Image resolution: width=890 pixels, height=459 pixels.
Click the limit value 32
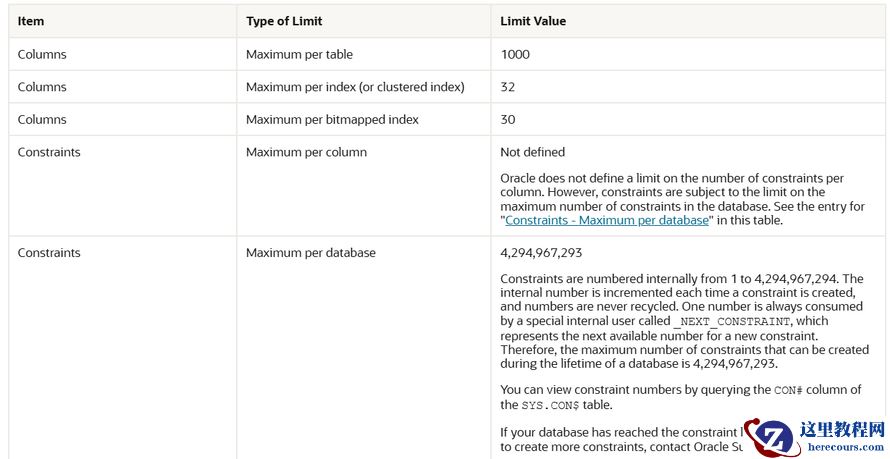click(508, 87)
